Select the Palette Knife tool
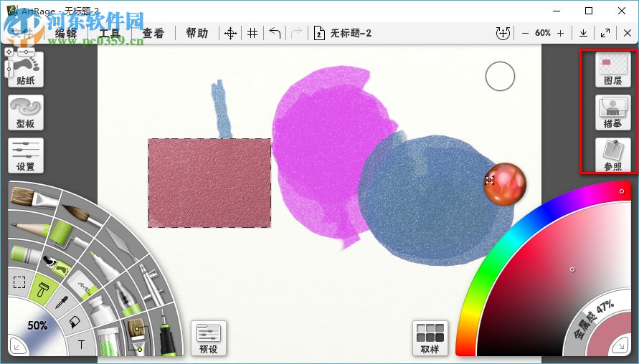The width and height of the screenshot is (639, 364). (x=122, y=244)
